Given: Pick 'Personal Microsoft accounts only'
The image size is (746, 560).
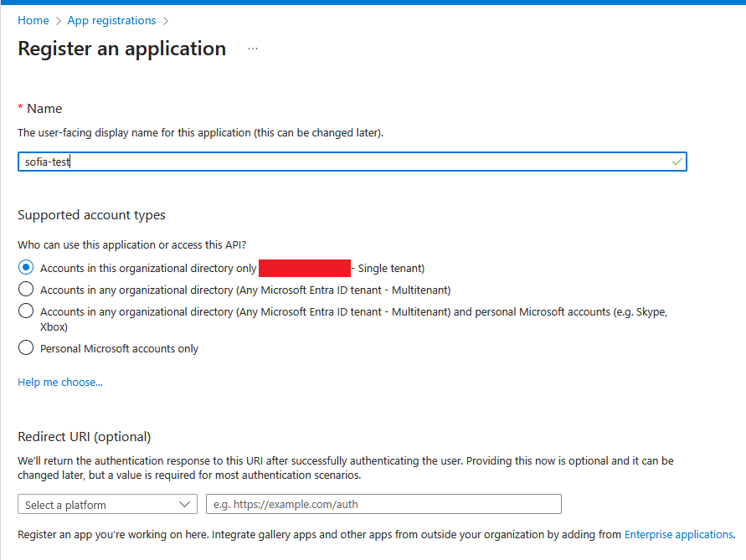Looking at the screenshot, I should pos(25,347).
